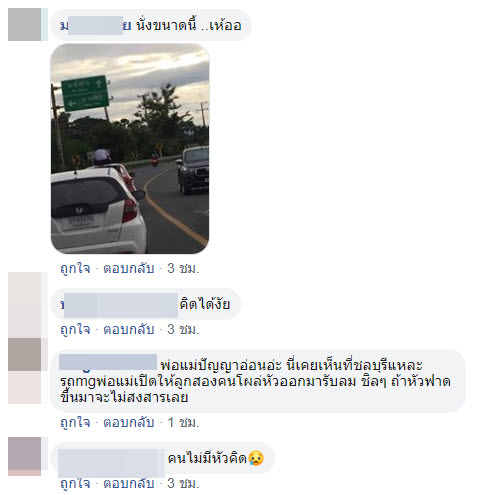Image resolution: width=479 pixels, height=495 pixels.
Task: Open name of the นั่งขนาดนี้ commenter
Action: 95,25
